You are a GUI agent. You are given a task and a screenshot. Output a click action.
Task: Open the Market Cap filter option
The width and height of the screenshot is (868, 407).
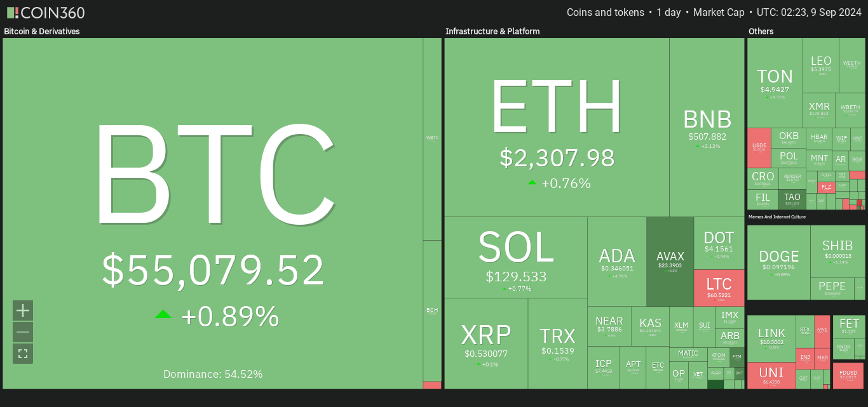click(x=719, y=13)
